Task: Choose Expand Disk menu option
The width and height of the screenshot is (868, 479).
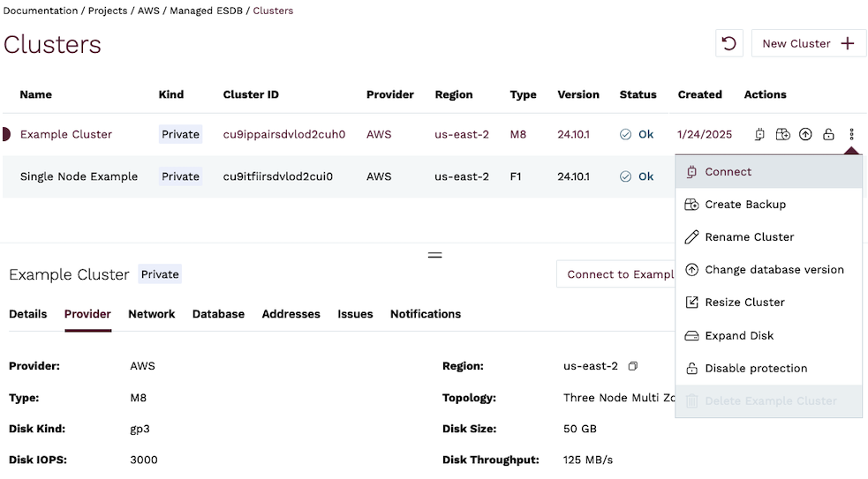Action: 739,336
